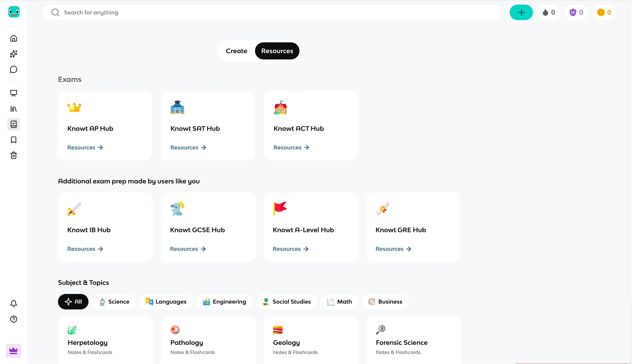Select the All subjects filter
632x364 pixels.
(73, 302)
